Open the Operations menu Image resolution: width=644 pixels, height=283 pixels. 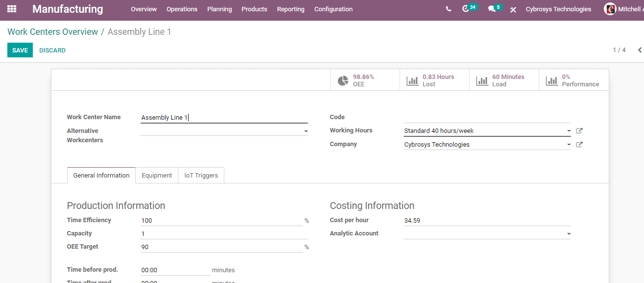click(x=182, y=9)
